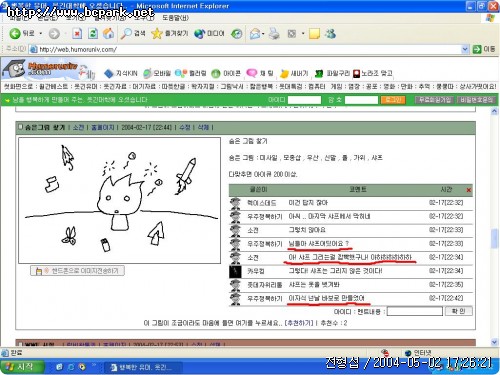Open author 소전 link in post header
The height and width of the screenshot is (375, 500).
coord(78,127)
